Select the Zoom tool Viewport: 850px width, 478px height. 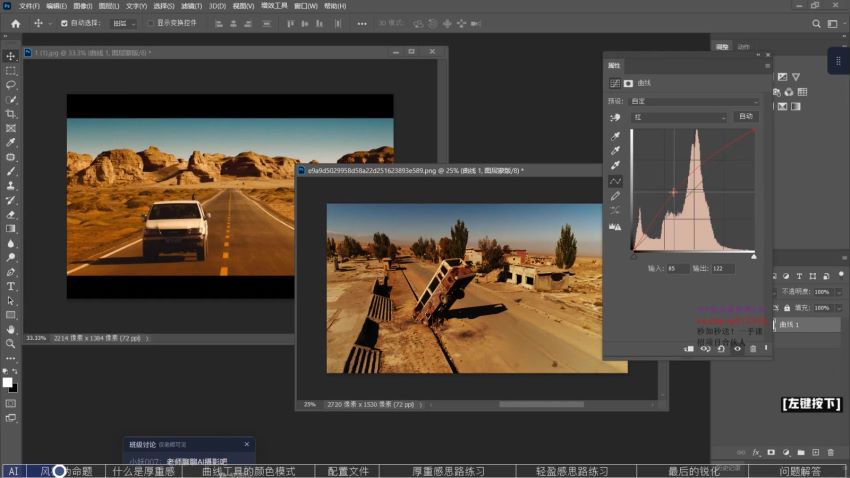click(x=10, y=344)
